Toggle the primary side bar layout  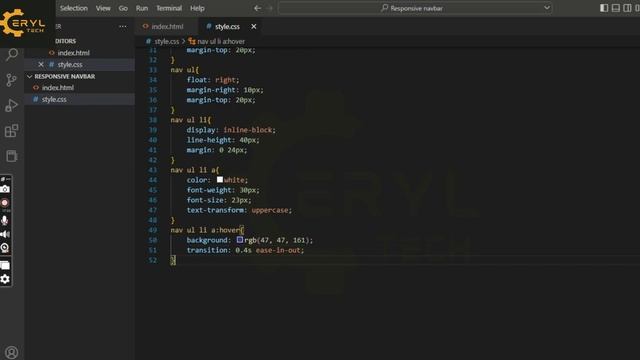tap(604, 8)
